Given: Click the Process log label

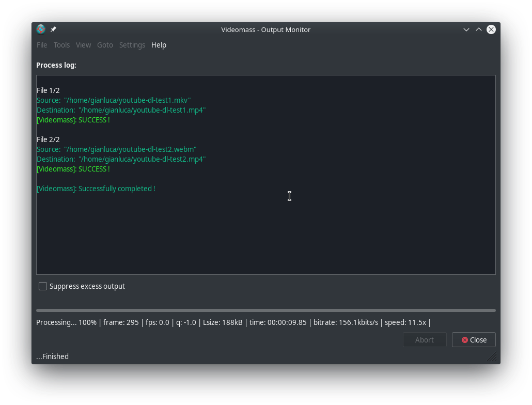Looking at the screenshot, I should point(56,65).
